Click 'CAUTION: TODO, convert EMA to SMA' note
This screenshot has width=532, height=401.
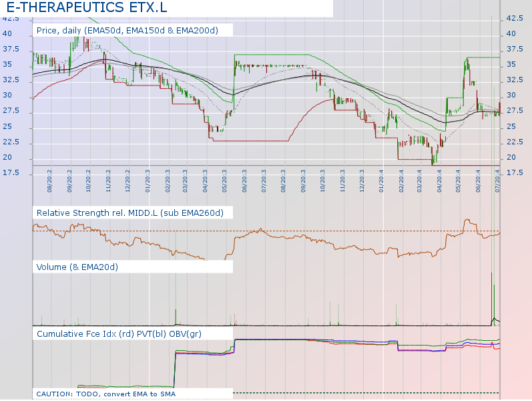tap(106, 394)
